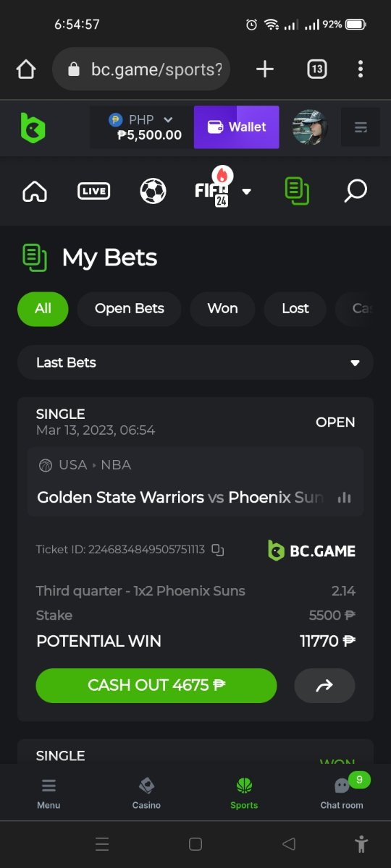View match statistics bar-chart icon

click(345, 498)
